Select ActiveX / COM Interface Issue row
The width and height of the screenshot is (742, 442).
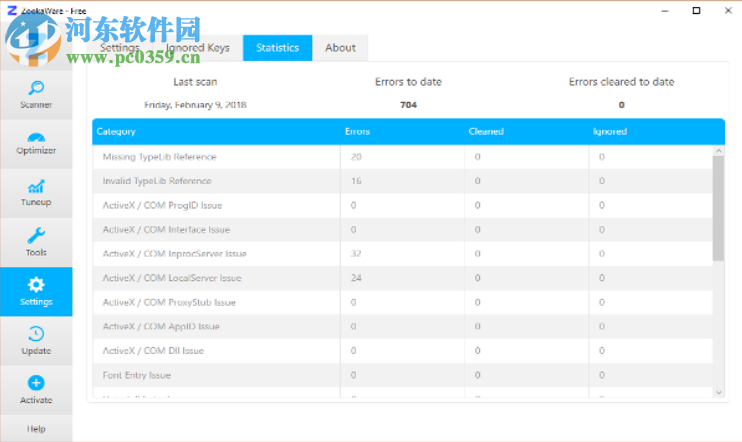[x=403, y=230]
